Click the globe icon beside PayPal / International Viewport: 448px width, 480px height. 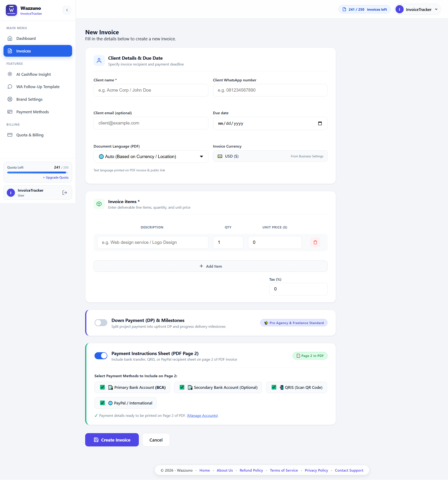coord(110,403)
